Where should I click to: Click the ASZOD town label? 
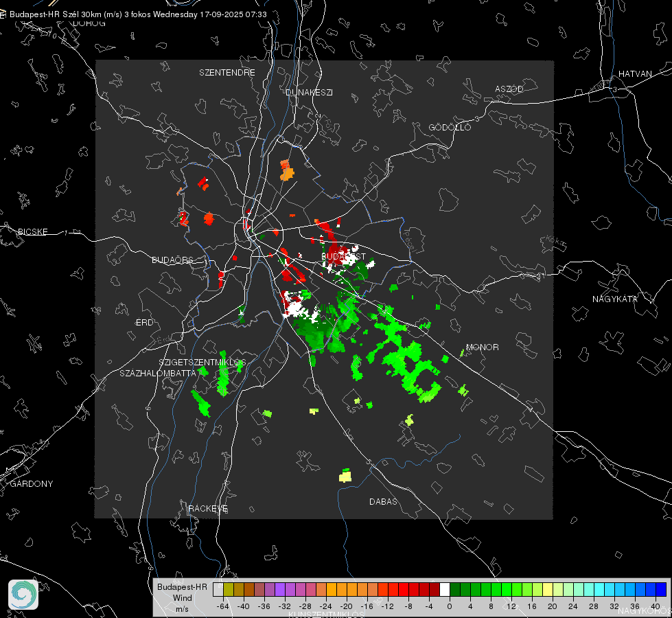[x=509, y=89]
